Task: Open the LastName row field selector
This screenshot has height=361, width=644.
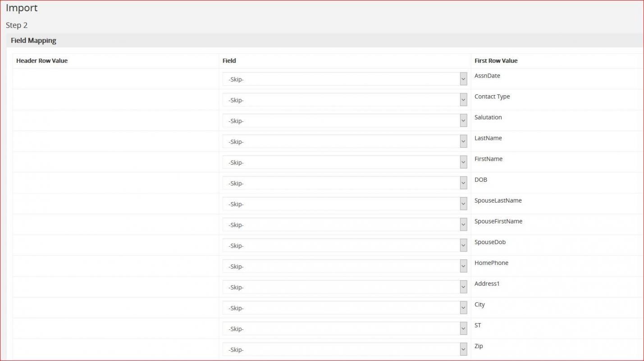Action: pos(345,142)
